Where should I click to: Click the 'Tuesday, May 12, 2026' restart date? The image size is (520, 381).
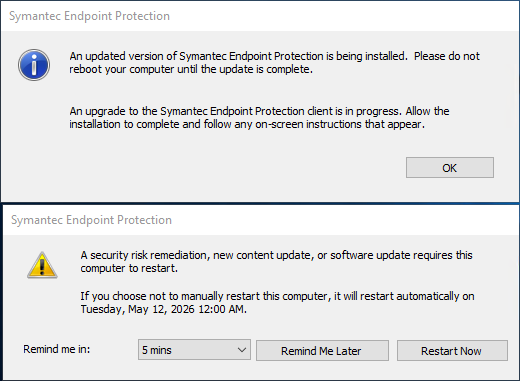(137, 309)
